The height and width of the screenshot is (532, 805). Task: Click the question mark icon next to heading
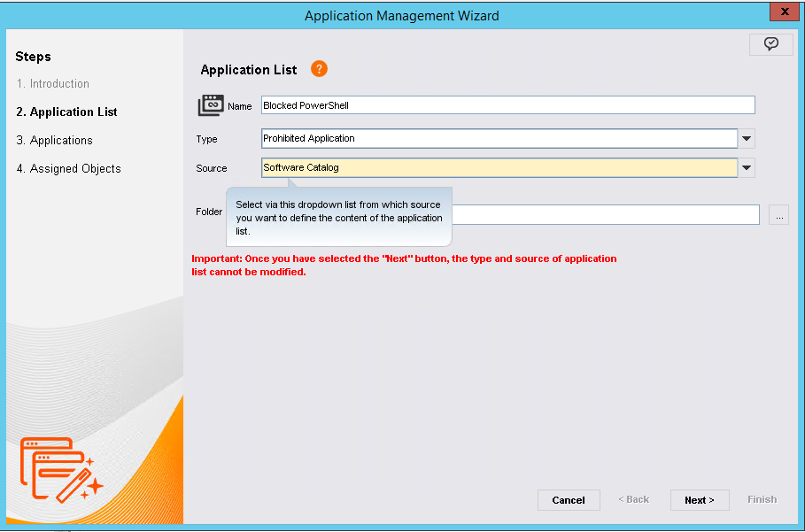(318, 68)
